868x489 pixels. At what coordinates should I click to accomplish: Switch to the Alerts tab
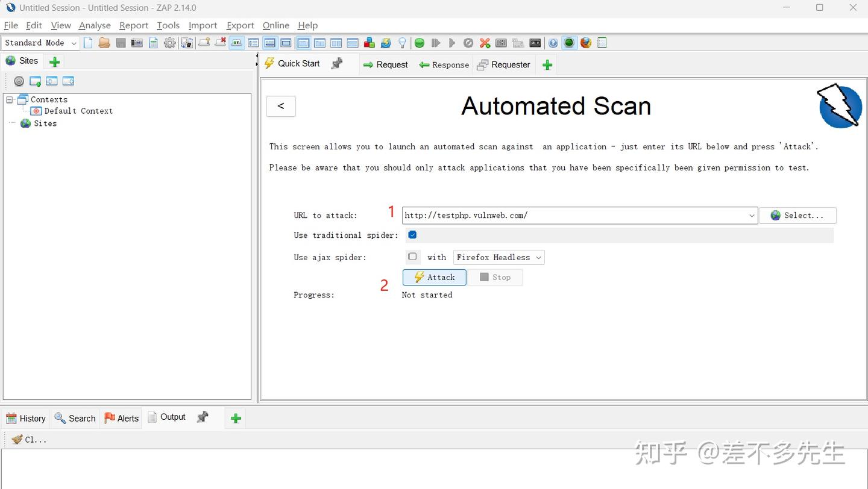click(x=121, y=417)
